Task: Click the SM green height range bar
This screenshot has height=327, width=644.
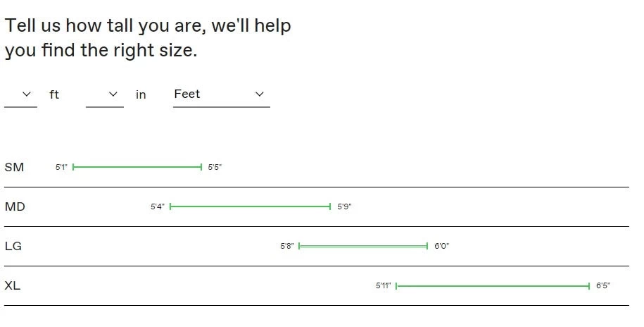Action: [137, 167]
